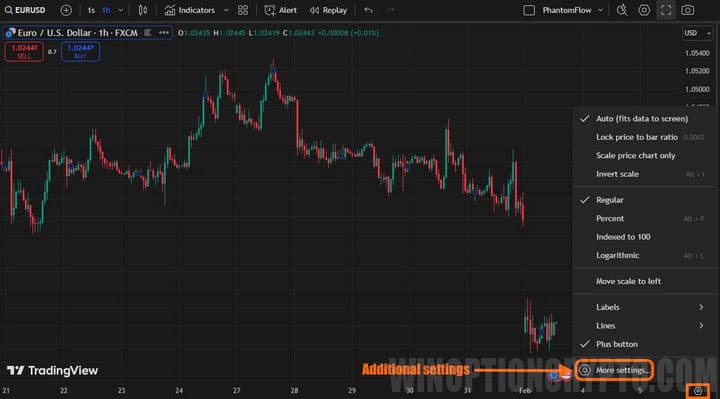Click the add symbol plus icon
This screenshot has width=720, height=399.
tap(66, 10)
